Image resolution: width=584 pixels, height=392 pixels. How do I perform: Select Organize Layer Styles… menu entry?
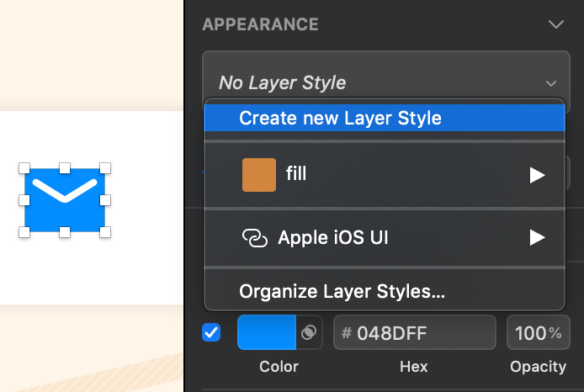342,292
